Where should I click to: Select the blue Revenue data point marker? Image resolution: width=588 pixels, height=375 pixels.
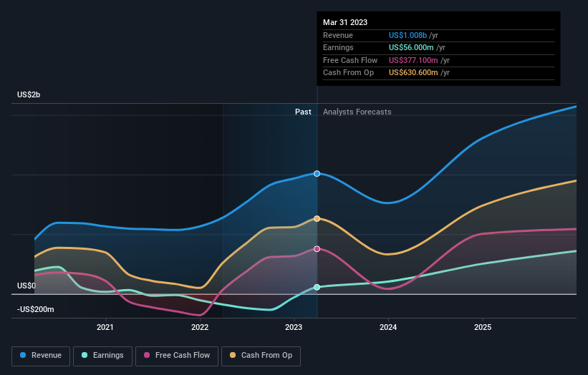[317, 173]
